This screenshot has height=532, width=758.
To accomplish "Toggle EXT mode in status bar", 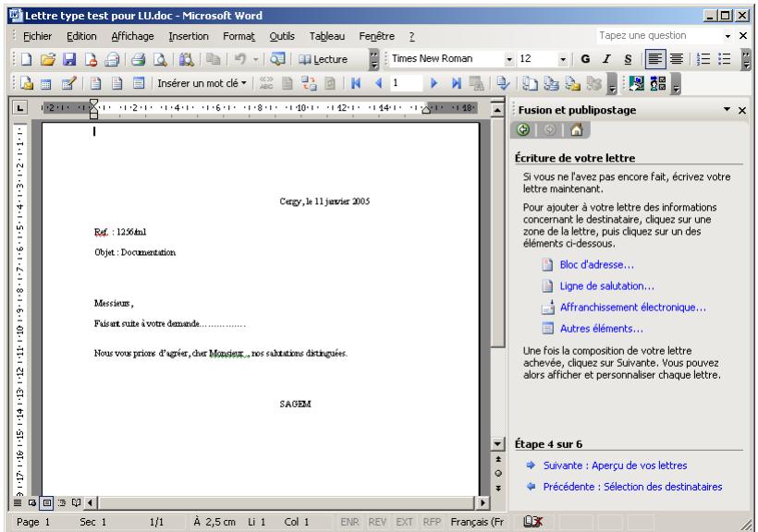I will click(x=404, y=522).
